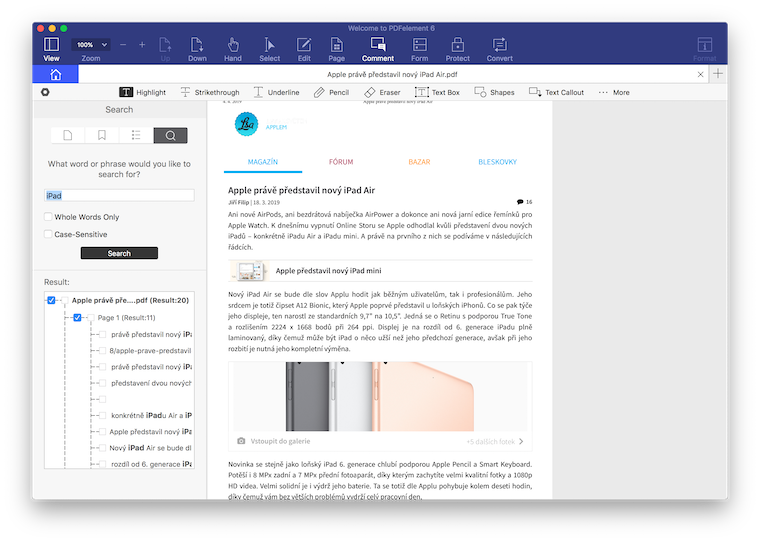This screenshot has width=760, height=542.
Task: Click the article headline Apple právě představil
Action: [x=301, y=190]
